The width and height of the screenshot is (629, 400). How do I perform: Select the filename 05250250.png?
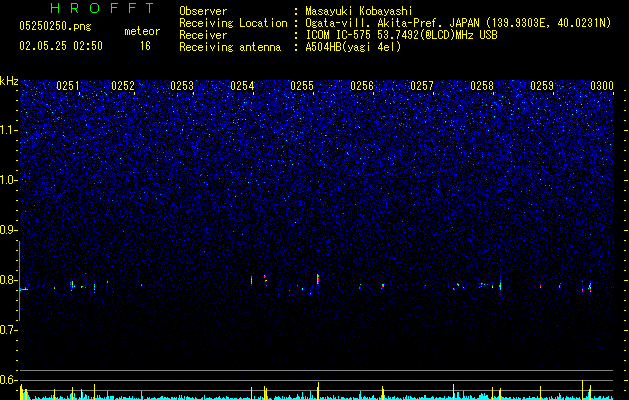55,26
